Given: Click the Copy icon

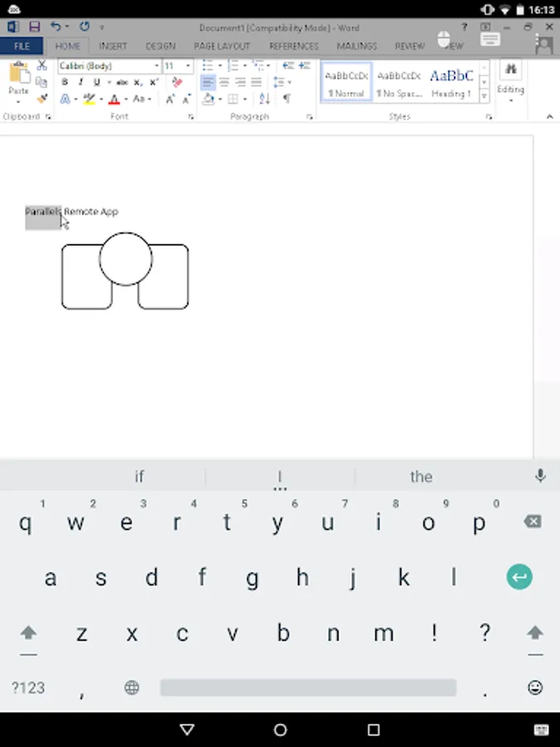Looking at the screenshot, I should (42, 82).
